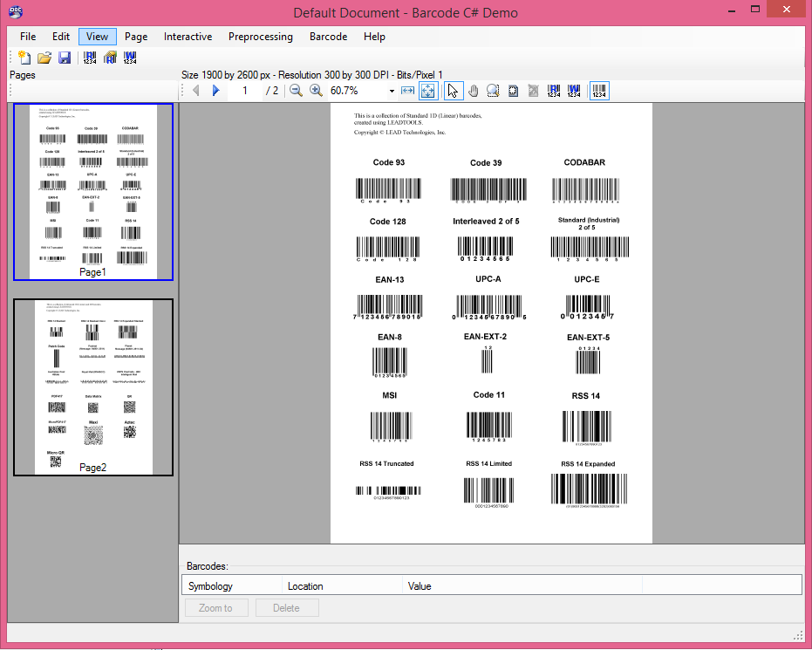Click the Symbology column header
The image size is (812, 650).
[210, 586]
